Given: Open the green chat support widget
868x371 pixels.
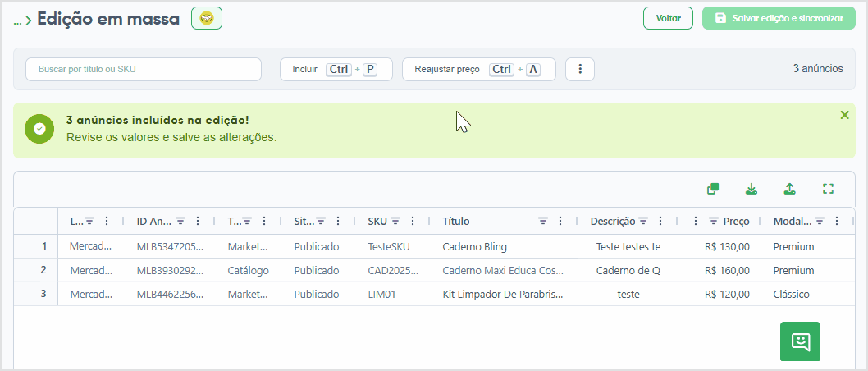Looking at the screenshot, I should (x=800, y=341).
